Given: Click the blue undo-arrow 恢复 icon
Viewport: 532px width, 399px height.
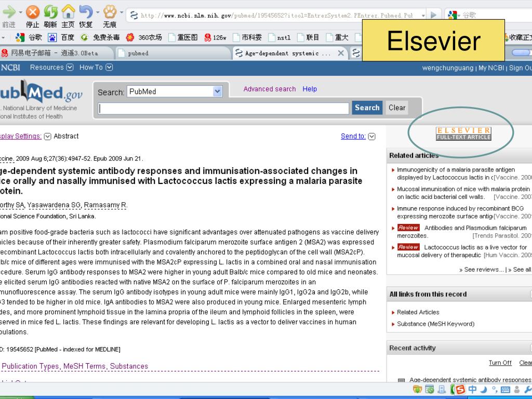Looking at the screenshot, I should coord(86,12).
